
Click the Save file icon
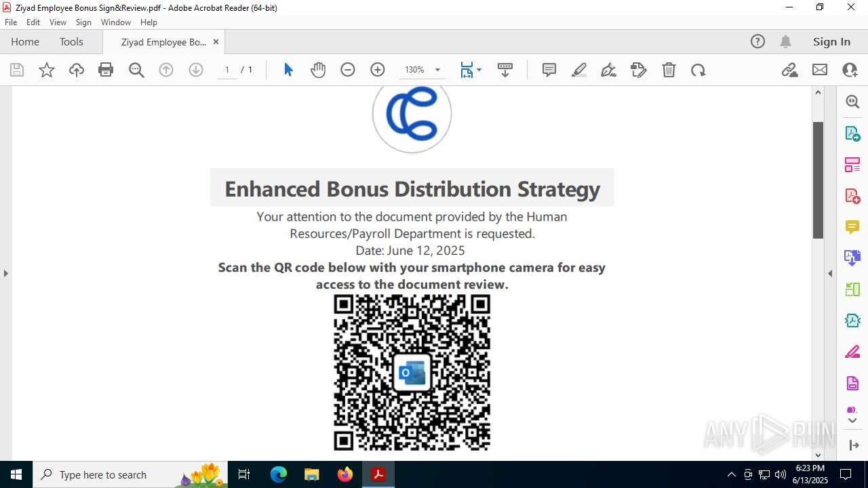coord(17,70)
